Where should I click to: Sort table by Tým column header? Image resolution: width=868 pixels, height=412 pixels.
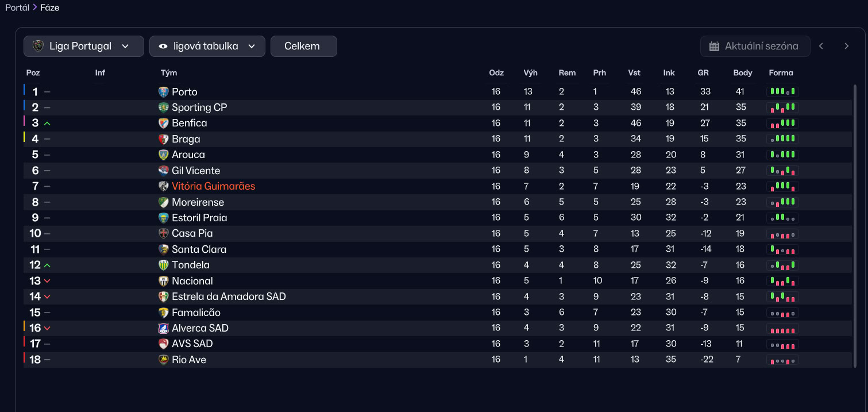pos(169,73)
